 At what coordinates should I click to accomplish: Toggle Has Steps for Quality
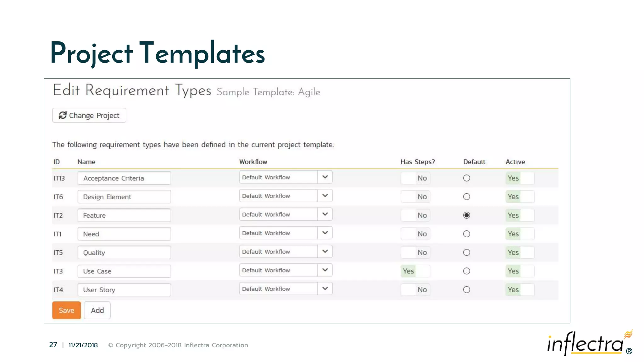[x=415, y=252]
